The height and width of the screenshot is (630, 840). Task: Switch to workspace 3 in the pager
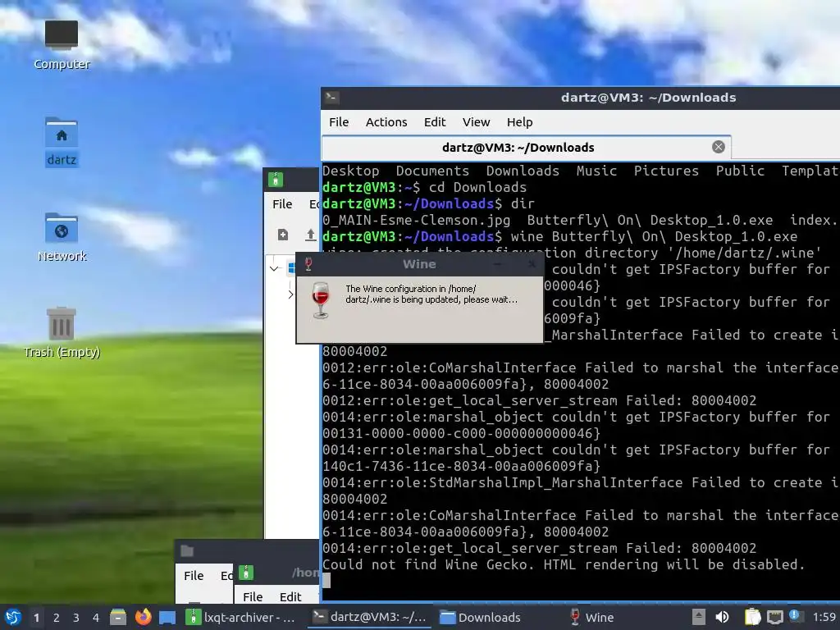tap(76, 618)
